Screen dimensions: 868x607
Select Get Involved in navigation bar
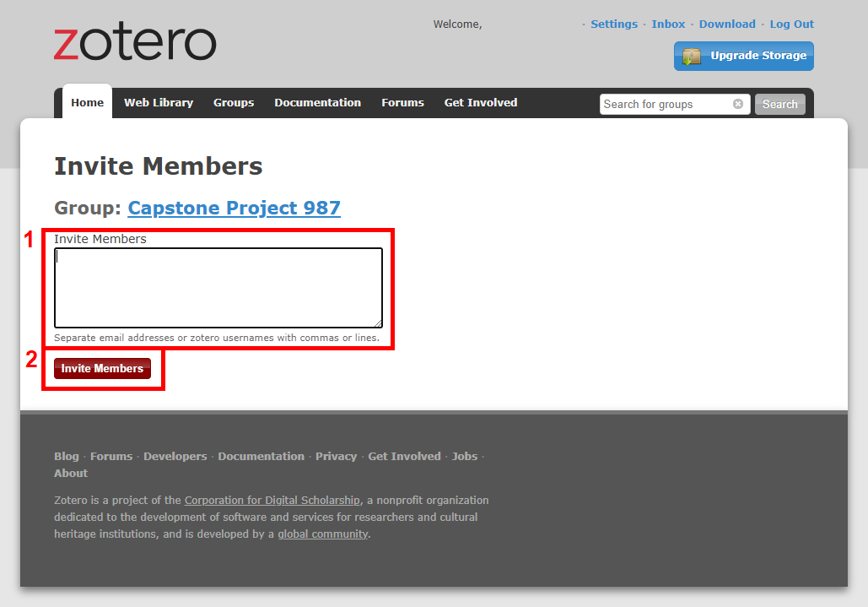click(481, 103)
